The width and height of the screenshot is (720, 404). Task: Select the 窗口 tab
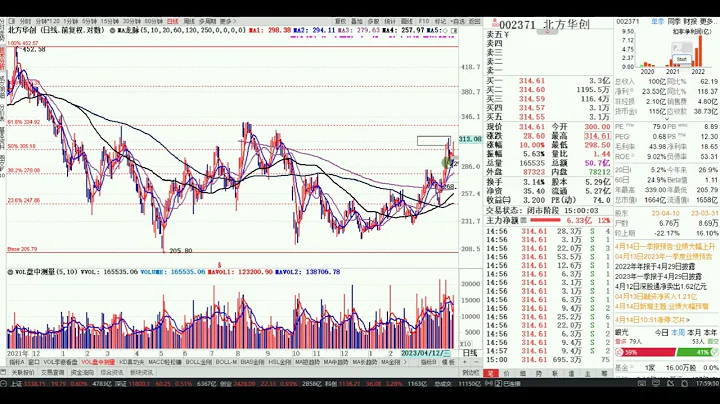tap(34, 362)
